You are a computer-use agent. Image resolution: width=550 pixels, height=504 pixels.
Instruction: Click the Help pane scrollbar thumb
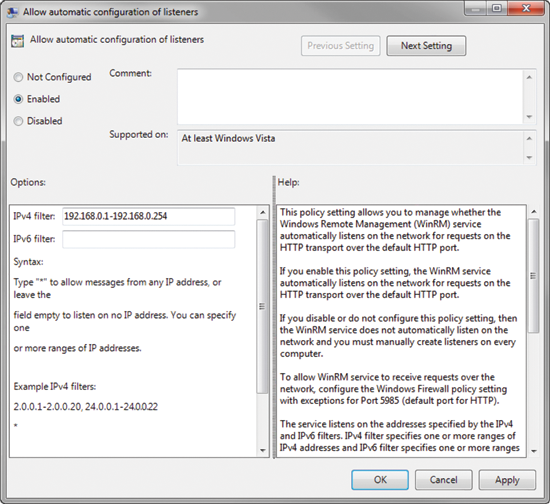click(x=534, y=276)
